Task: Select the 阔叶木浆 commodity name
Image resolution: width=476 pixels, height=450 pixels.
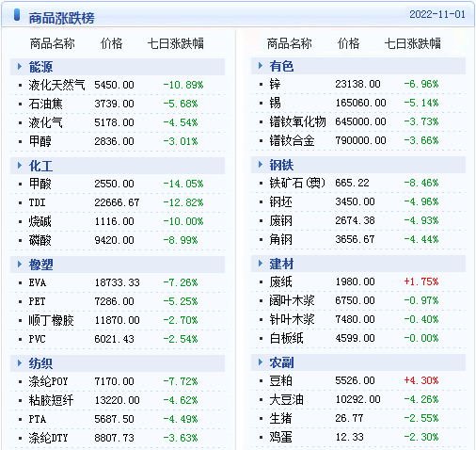Action: (292, 300)
